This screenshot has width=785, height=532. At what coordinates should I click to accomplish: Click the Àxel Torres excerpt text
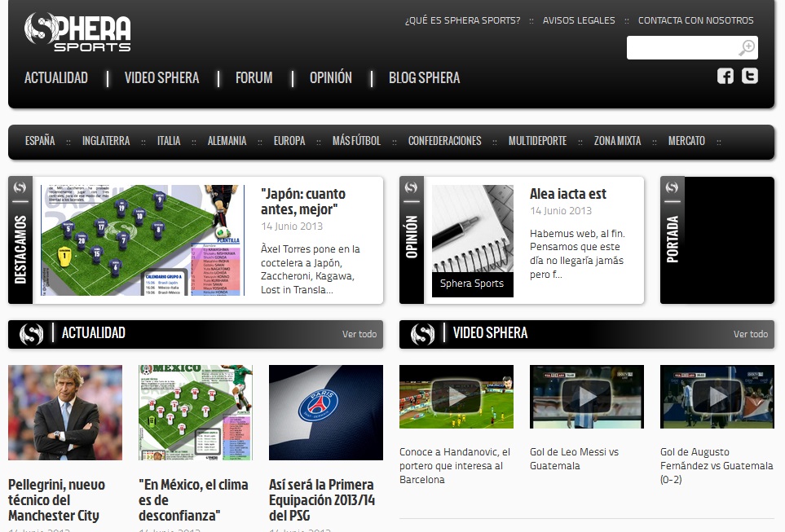click(x=311, y=269)
